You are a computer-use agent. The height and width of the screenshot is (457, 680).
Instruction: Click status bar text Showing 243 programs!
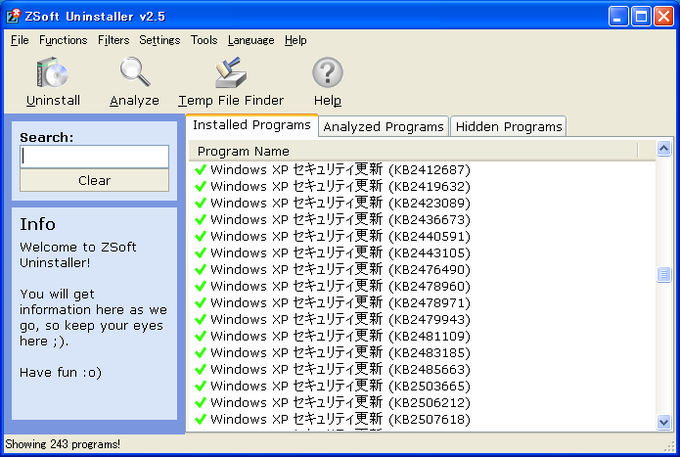click(63, 444)
